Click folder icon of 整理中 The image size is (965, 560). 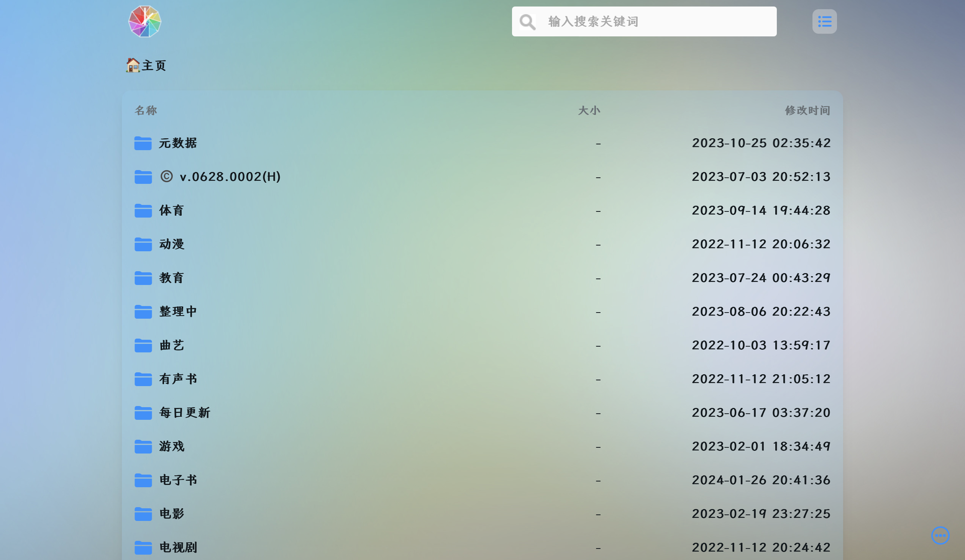[143, 312]
